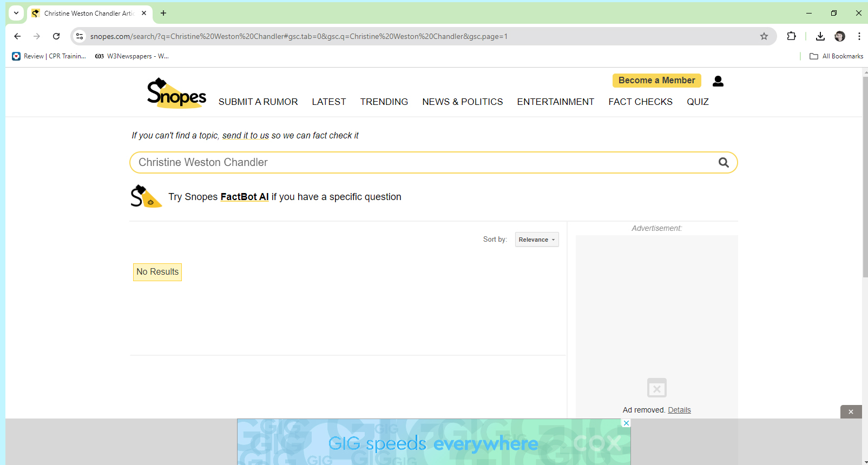
Task: Open the FactBot AI link
Action: 244,197
